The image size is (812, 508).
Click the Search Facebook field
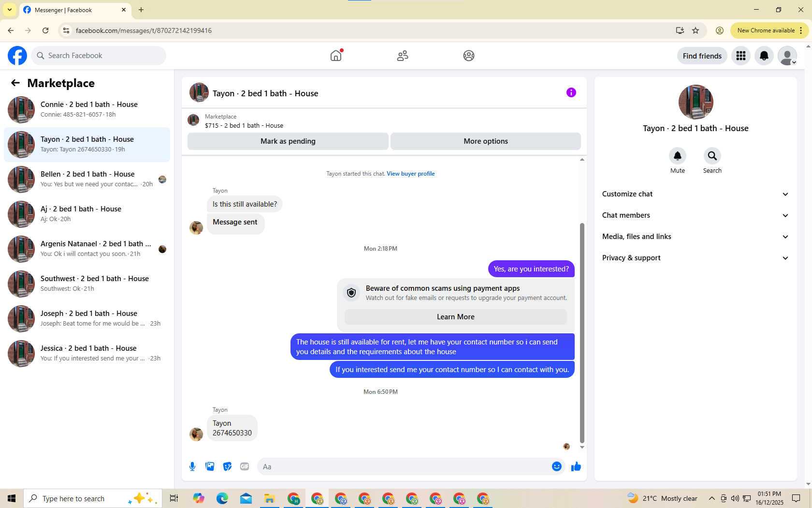pos(99,56)
